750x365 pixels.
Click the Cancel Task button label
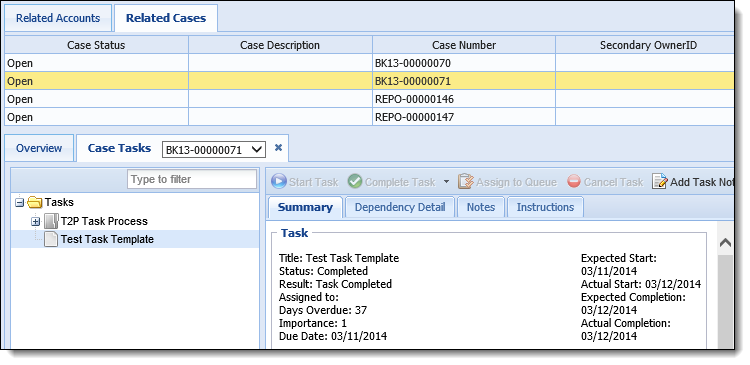coord(614,182)
